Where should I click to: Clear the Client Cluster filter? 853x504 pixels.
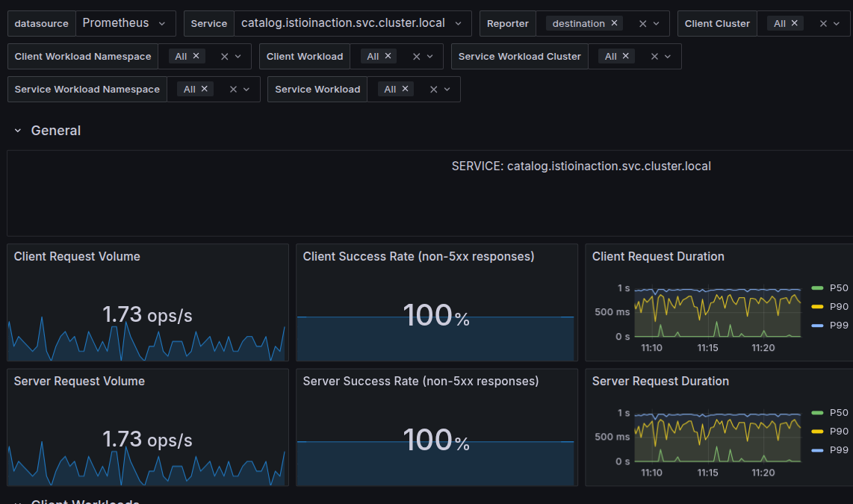point(823,24)
